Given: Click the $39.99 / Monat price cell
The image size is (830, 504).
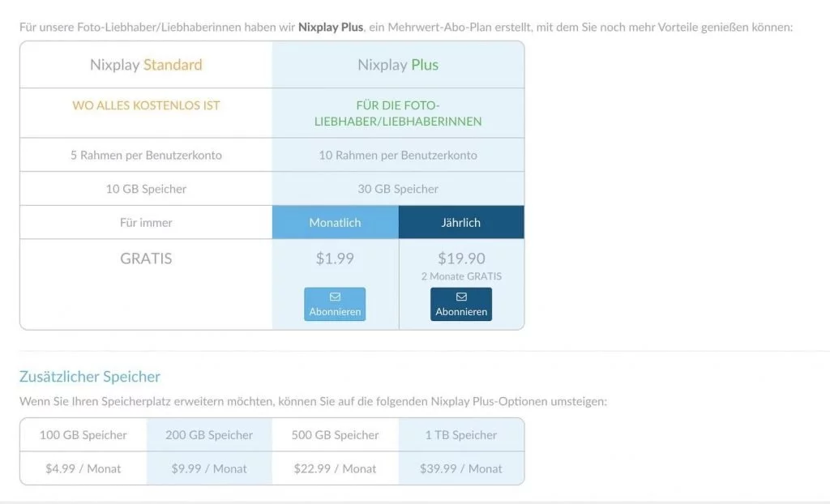Looking at the screenshot, I should coord(461,468).
